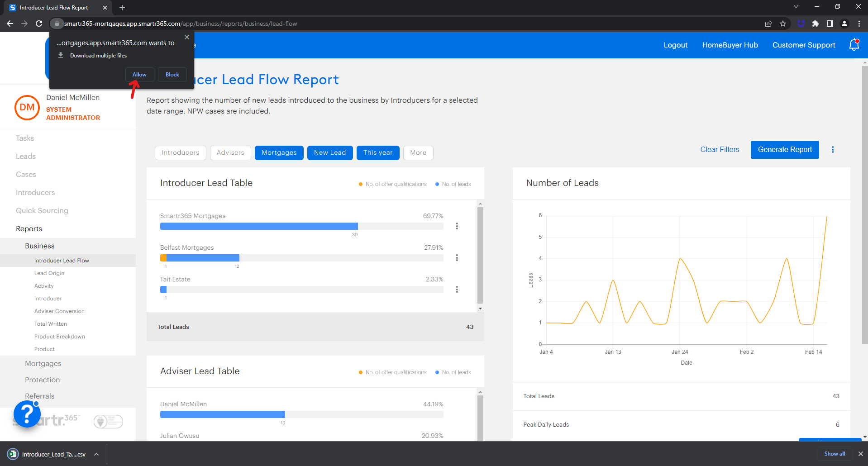Open options menu for Tait Estate row
868x466 pixels.
pos(457,290)
